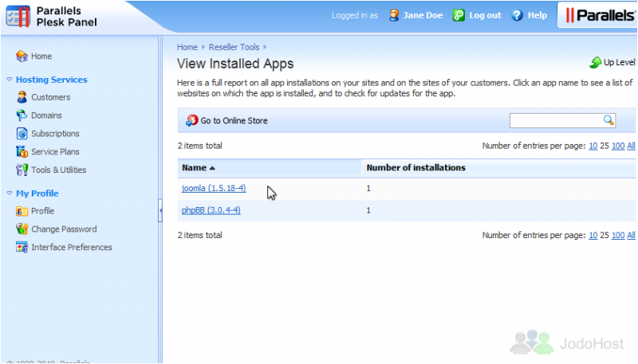Set bottom pager to 100 entries per page
The width and height of the screenshot is (638, 364).
tap(617, 235)
